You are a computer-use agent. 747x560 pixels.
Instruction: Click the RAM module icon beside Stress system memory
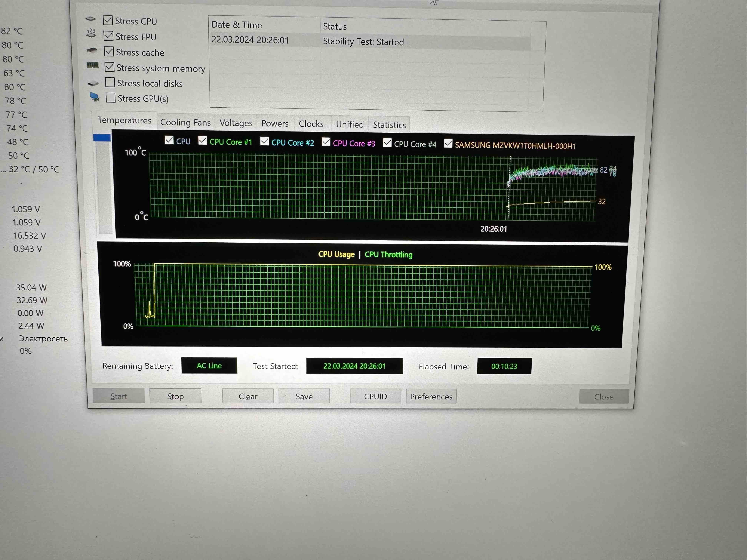(x=92, y=65)
